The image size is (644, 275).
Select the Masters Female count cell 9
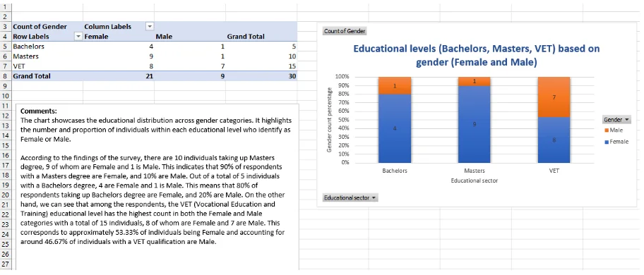(x=119, y=56)
